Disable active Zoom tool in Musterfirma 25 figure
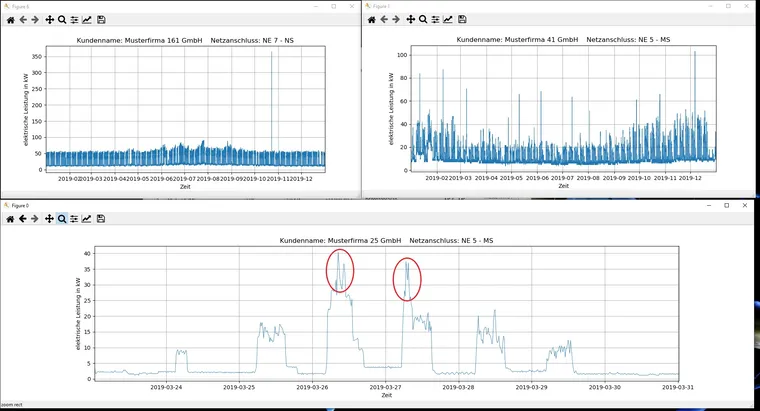Viewport: 760px width, 411px height. (62, 218)
